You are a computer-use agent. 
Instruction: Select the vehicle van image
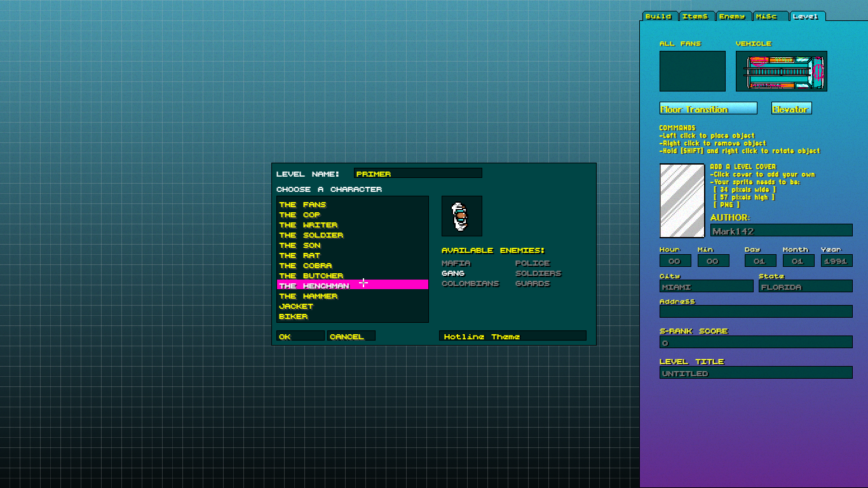pyautogui.click(x=782, y=71)
